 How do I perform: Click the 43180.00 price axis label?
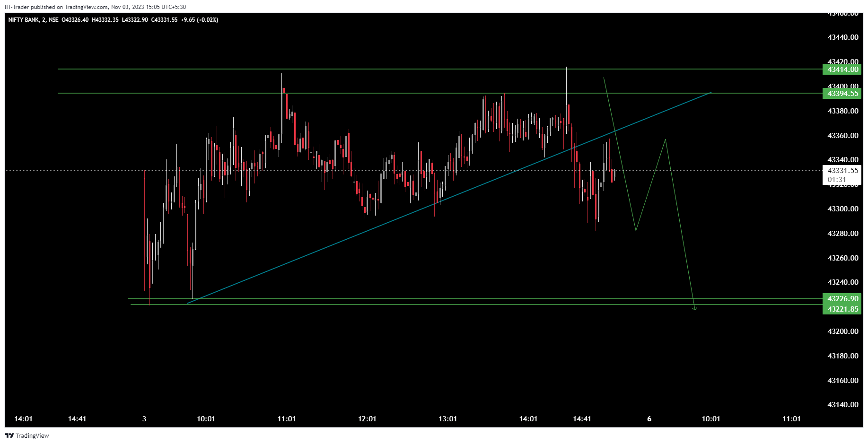point(842,356)
